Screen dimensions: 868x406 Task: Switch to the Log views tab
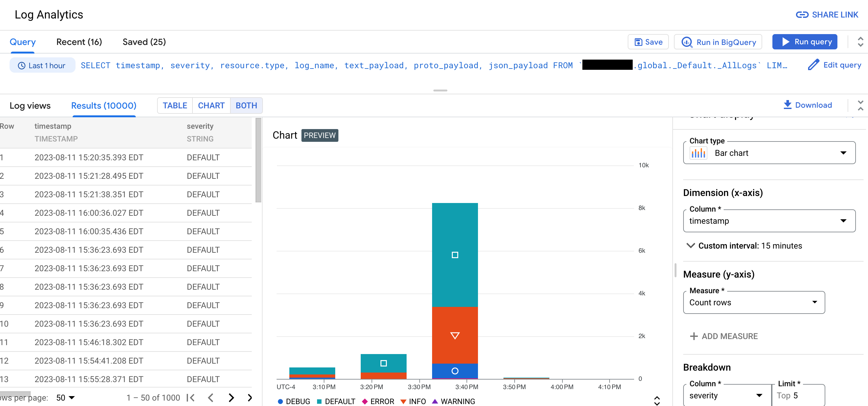[x=31, y=105]
